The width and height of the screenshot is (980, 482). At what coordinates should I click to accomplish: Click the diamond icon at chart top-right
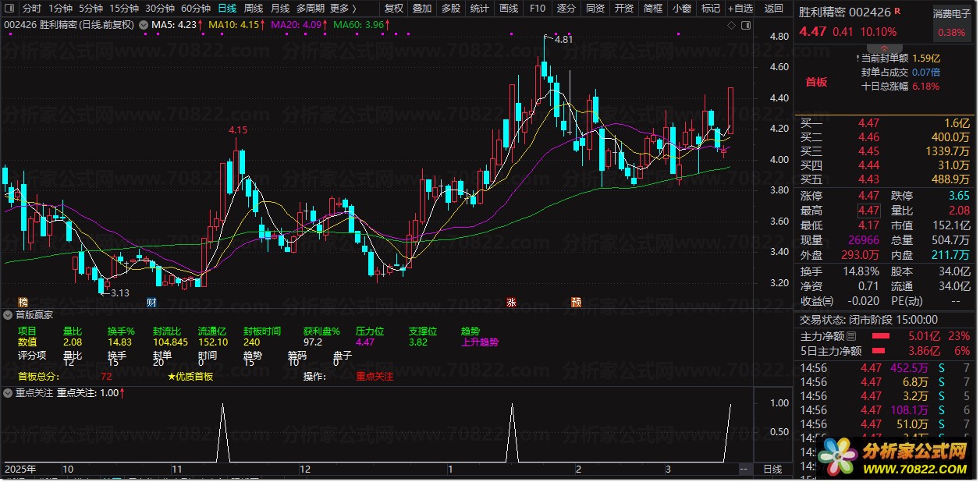(731, 26)
